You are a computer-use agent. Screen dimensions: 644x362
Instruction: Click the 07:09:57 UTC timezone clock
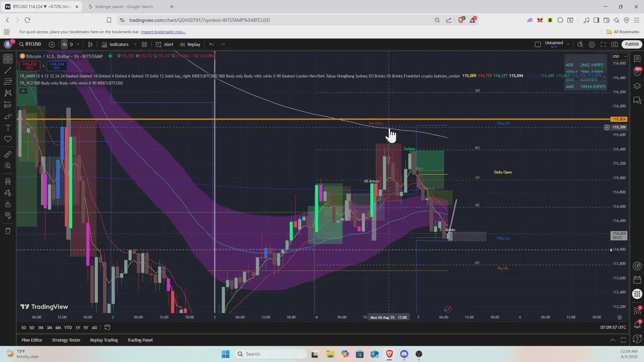(613, 327)
